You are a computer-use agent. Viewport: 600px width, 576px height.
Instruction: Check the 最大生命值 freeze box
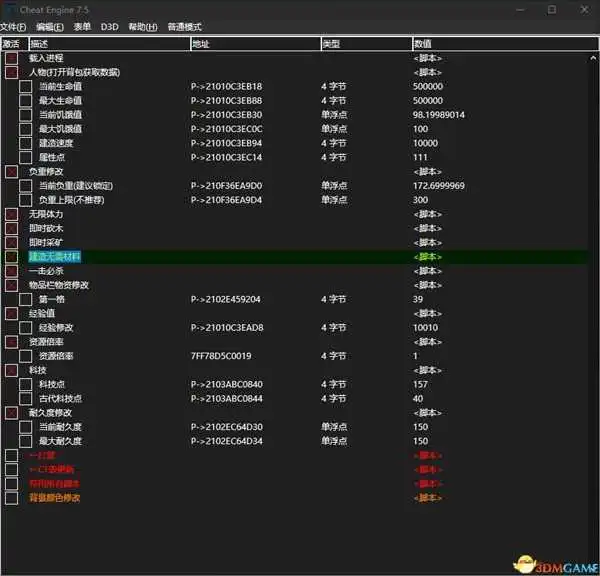(x=26, y=101)
